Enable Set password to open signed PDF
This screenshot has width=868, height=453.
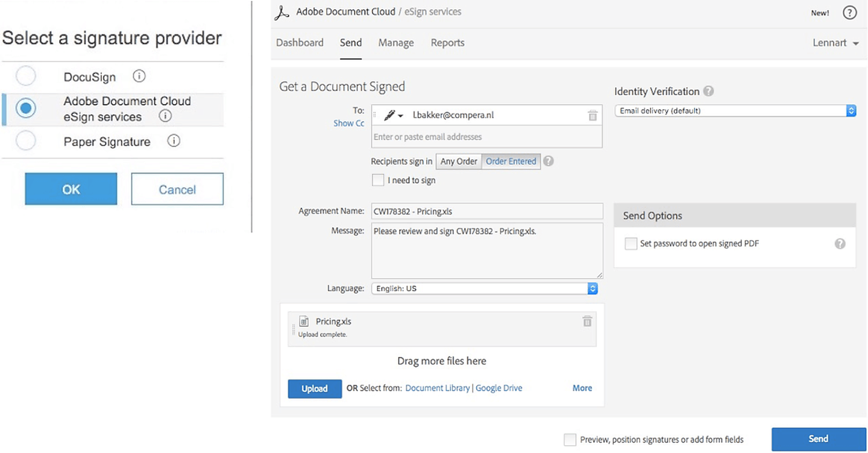[x=631, y=244]
